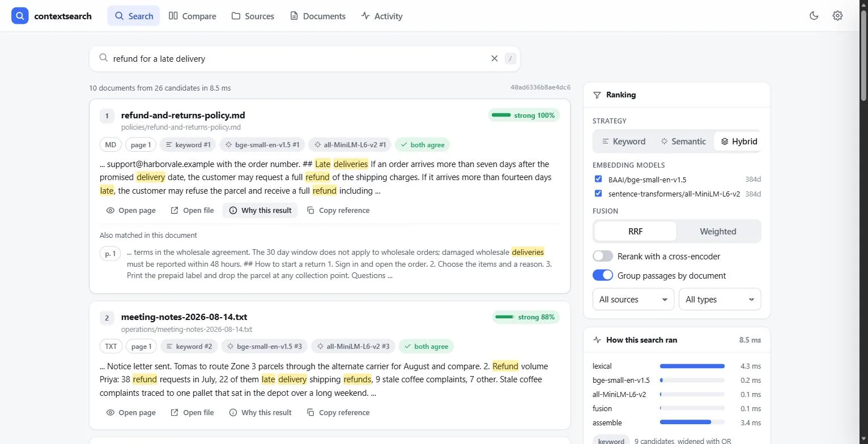The height and width of the screenshot is (444, 868).
Task: Select the Keyword ranking strategy
Action: [x=623, y=142]
